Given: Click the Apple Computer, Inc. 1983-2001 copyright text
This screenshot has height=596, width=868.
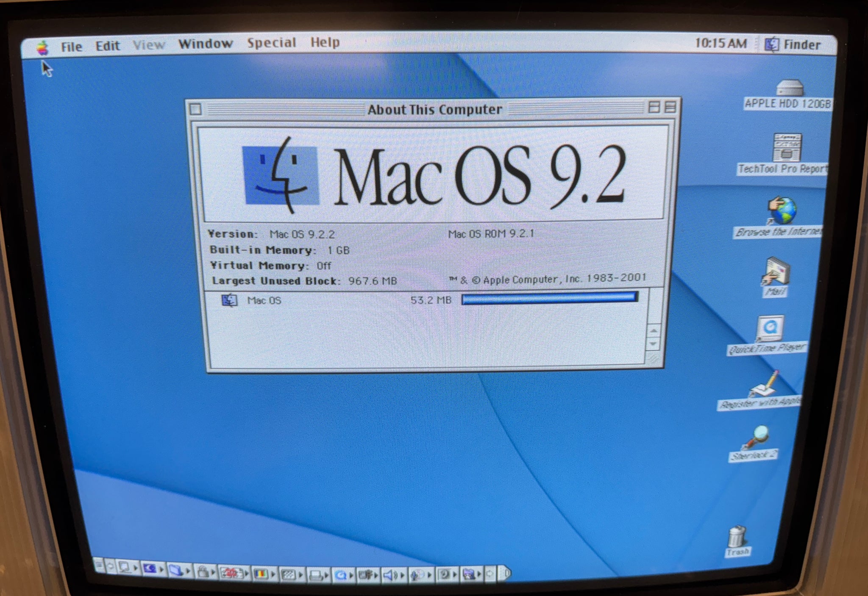Looking at the screenshot, I should pos(548,279).
